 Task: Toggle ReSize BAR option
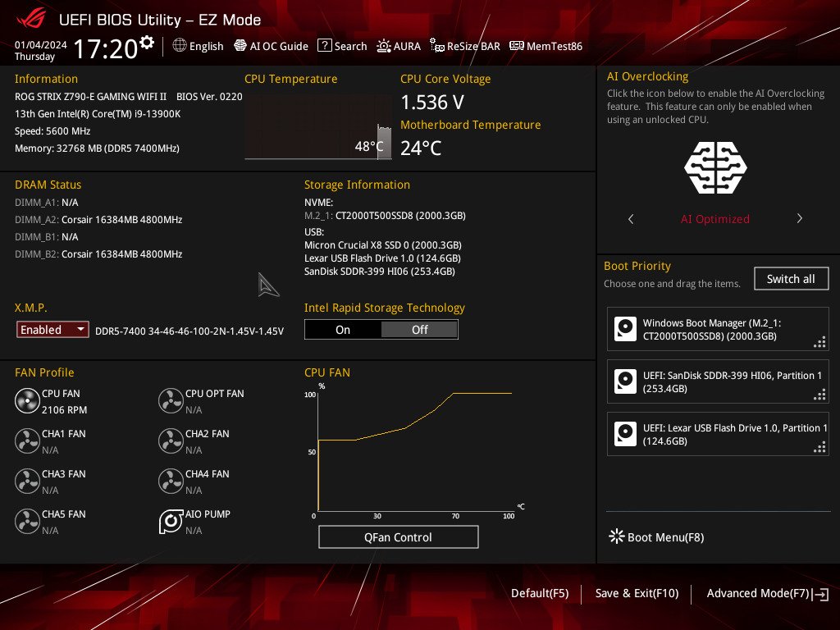pos(465,46)
